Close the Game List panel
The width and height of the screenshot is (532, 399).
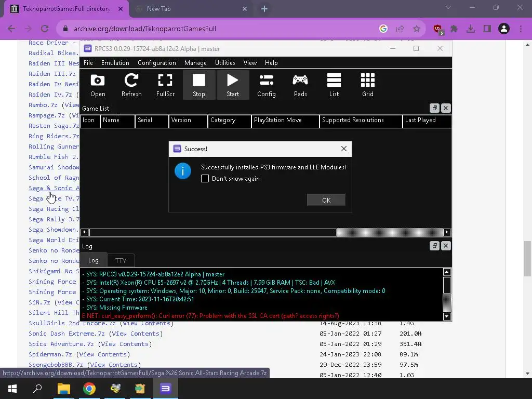click(x=446, y=108)
